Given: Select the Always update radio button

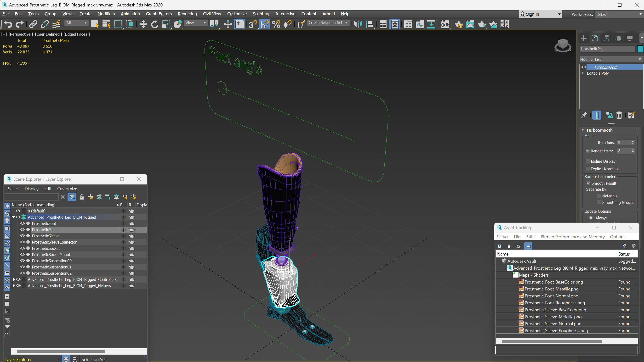Looking at the screenshot, I should [x=591, y=218].
